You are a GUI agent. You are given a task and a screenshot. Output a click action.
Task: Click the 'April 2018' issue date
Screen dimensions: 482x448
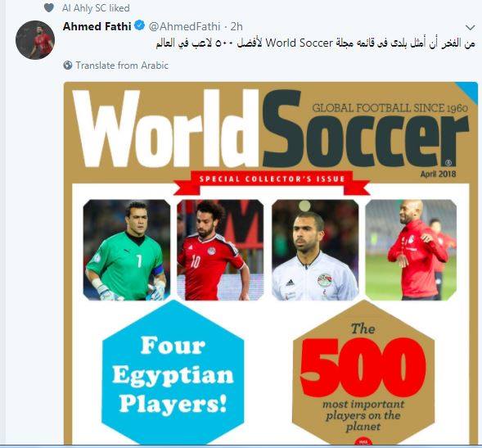439,174
